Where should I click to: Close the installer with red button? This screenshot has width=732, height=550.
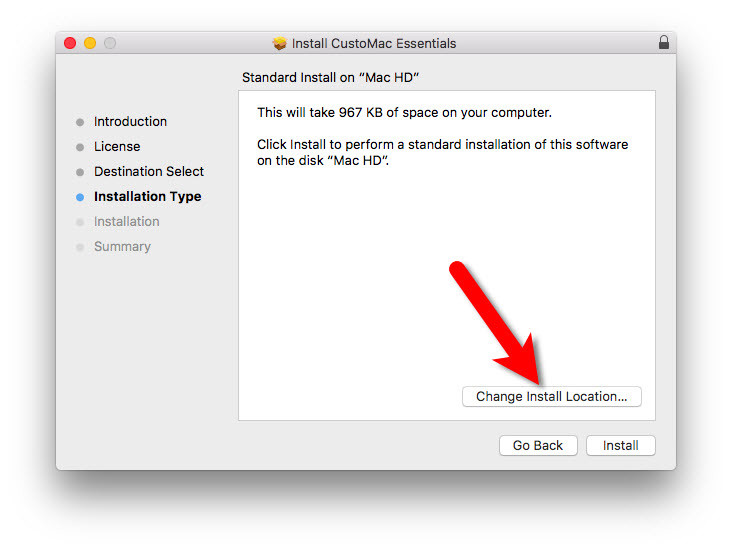tap(70, 43)
